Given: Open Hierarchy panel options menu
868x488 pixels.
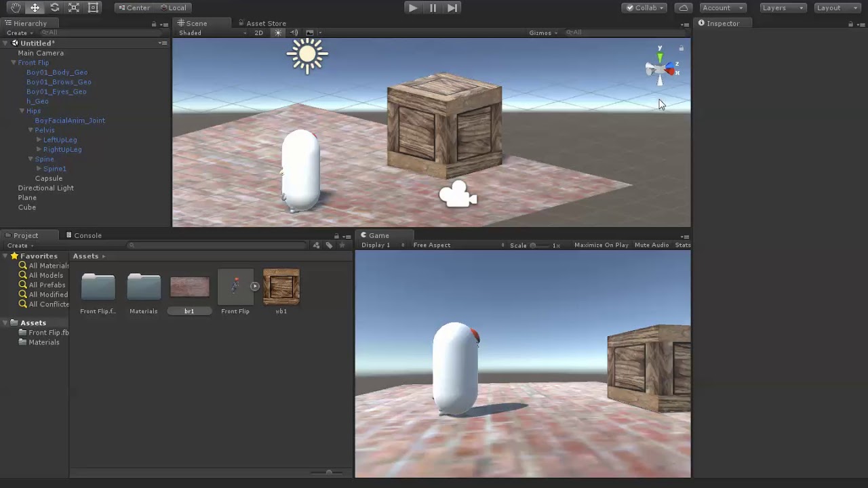Looking at the screenshot, I should tap(163, 24).
